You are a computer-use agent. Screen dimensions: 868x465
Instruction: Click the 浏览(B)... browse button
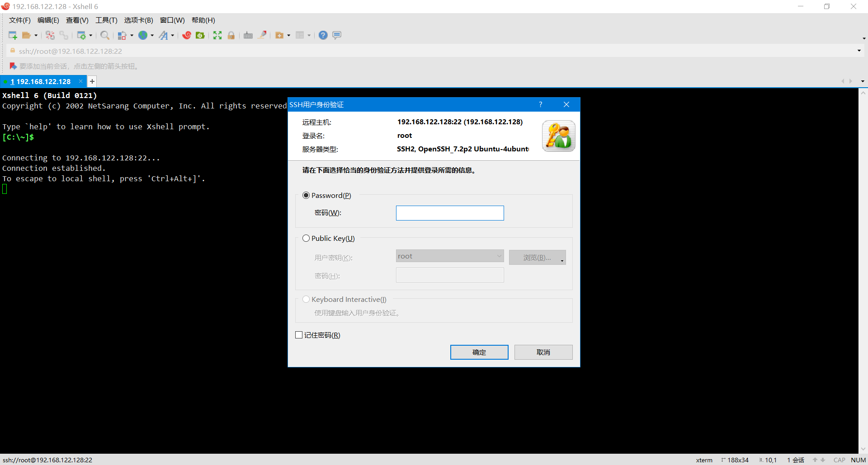(538, 258)
